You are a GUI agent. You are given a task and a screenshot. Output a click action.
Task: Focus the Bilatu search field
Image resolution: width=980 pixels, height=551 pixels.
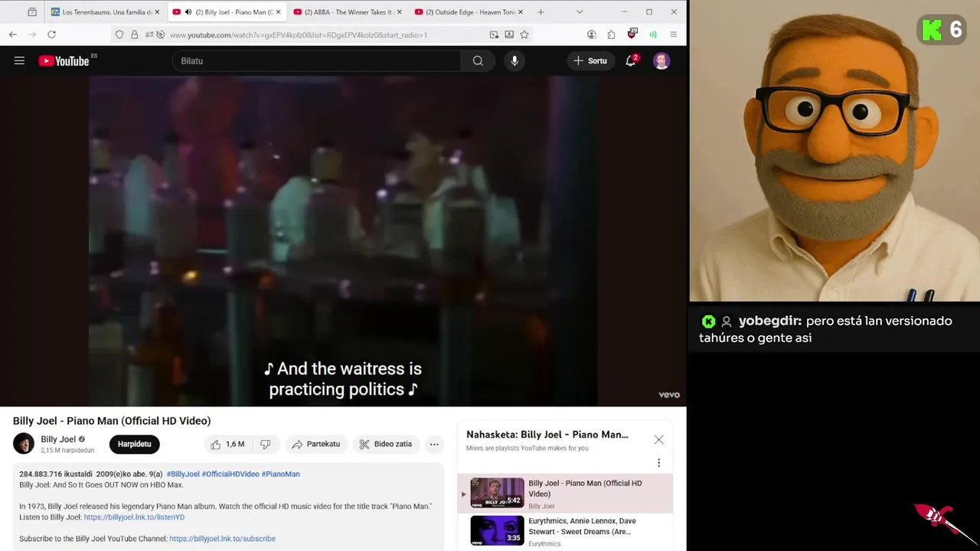(x=317, y=61)
